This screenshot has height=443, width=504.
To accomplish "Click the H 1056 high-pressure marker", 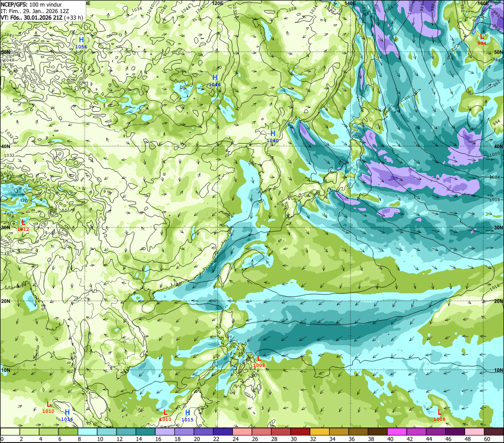I will pyautogui.click(x=81, y=42).
